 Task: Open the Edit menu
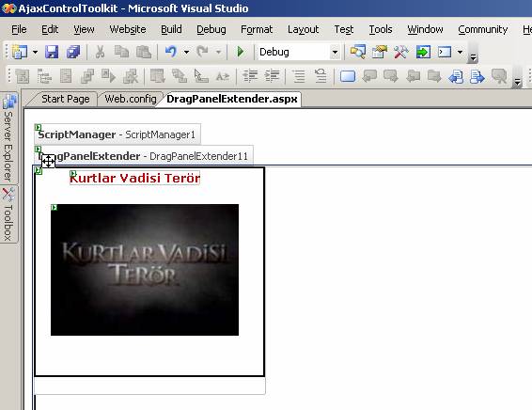50,29
